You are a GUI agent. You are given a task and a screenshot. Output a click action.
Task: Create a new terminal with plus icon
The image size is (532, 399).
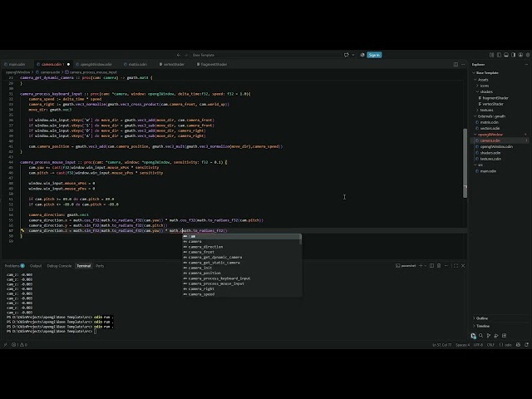[x=421, y=266]
